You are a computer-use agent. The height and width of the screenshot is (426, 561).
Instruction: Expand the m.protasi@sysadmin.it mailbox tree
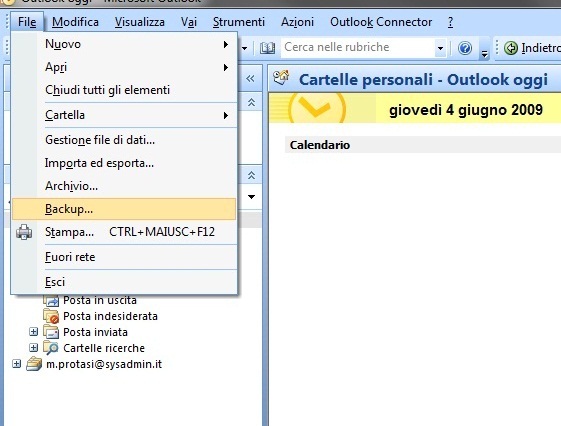click(x=16, y=364)
